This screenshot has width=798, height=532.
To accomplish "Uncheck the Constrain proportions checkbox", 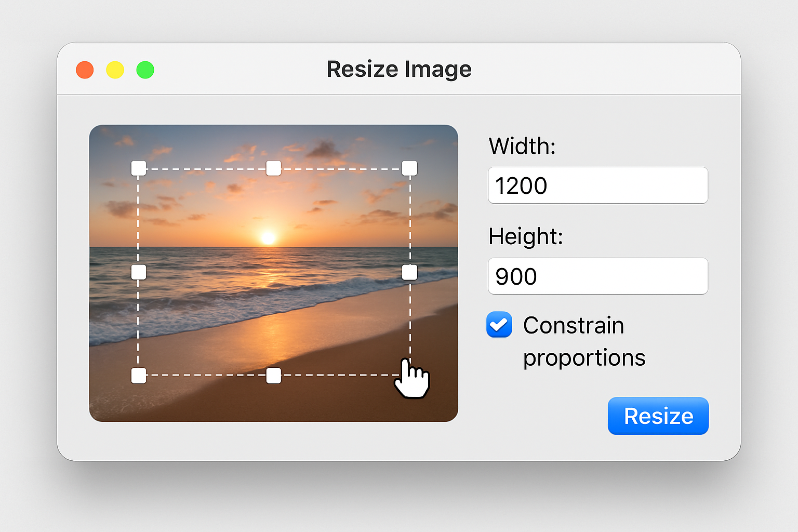I will click(x=499, y=325).
